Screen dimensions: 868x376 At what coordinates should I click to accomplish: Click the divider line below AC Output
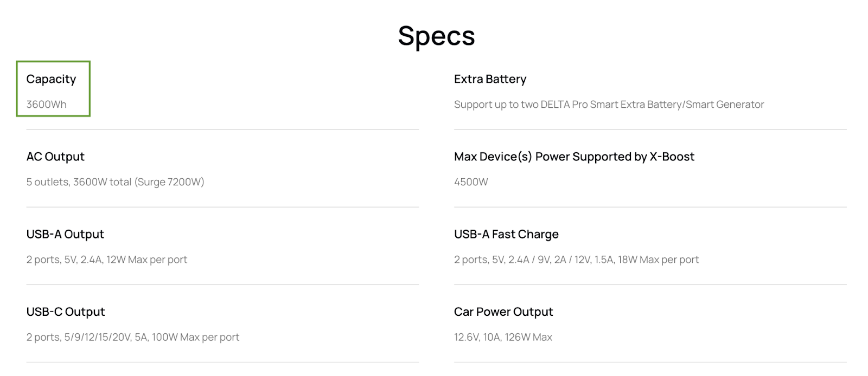click(x=222, y=207)
